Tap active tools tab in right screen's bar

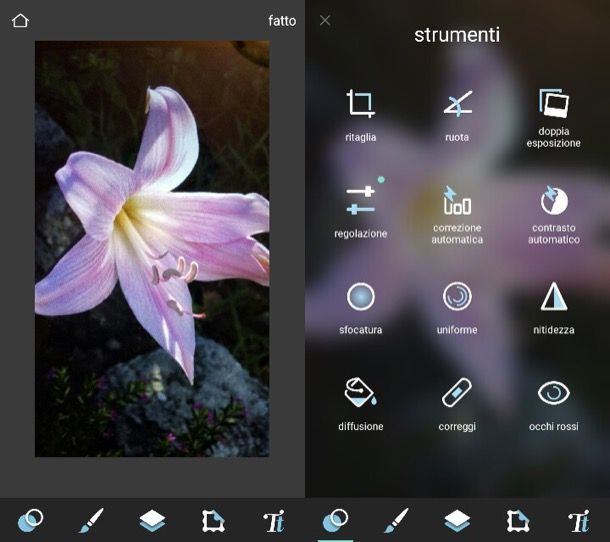tap(335, 521)
